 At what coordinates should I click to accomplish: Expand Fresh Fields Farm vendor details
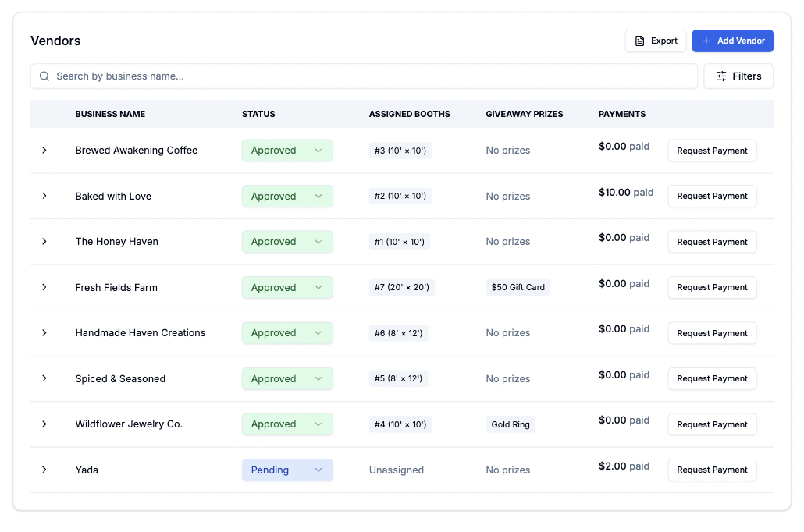tap(44, 287)
